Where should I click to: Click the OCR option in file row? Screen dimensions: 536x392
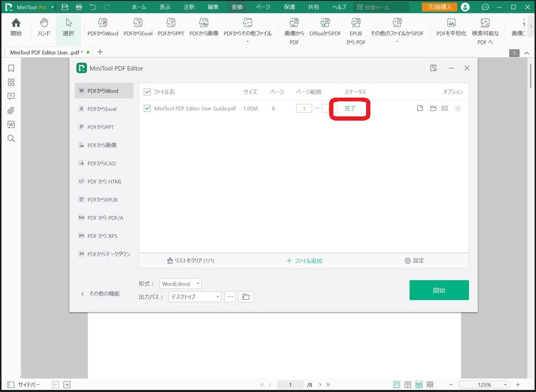tap(445, 108)
